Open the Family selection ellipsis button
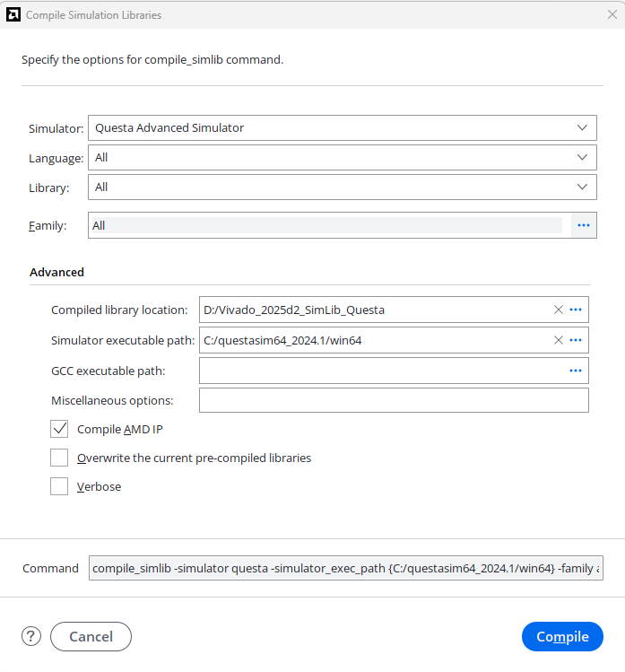Screen dimensions: 625x672 (x=584, y=225)
